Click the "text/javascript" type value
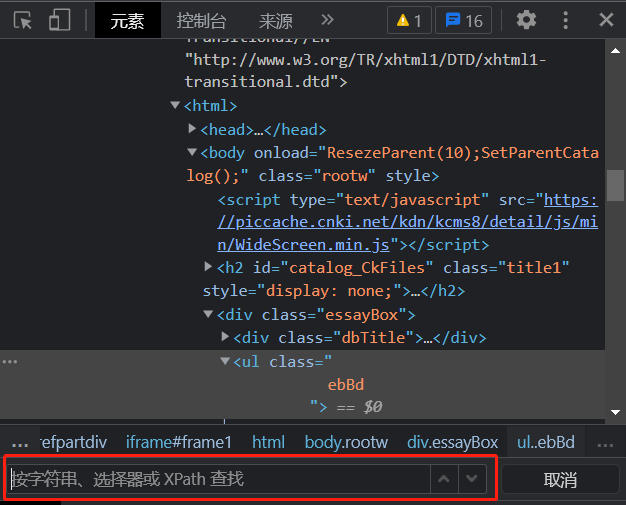Screen dimensions: 626x505 click(412, 200)
